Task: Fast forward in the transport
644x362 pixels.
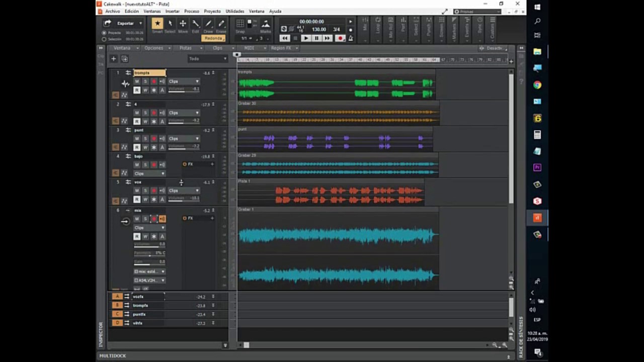Action: click(328, 38)
